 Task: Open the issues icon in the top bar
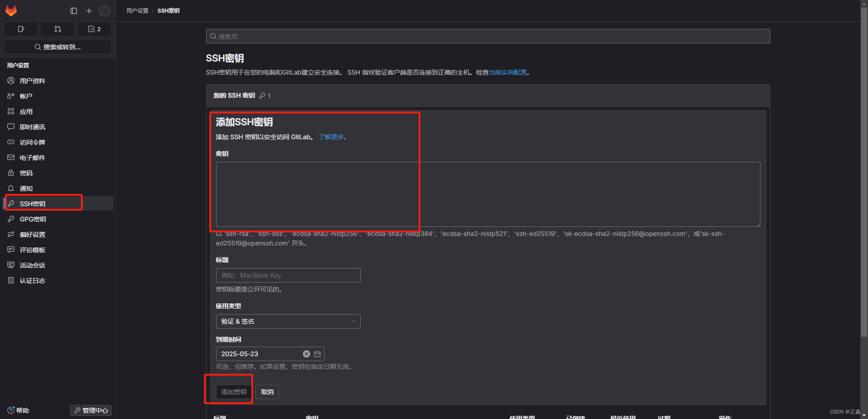(x=21, y=29)
